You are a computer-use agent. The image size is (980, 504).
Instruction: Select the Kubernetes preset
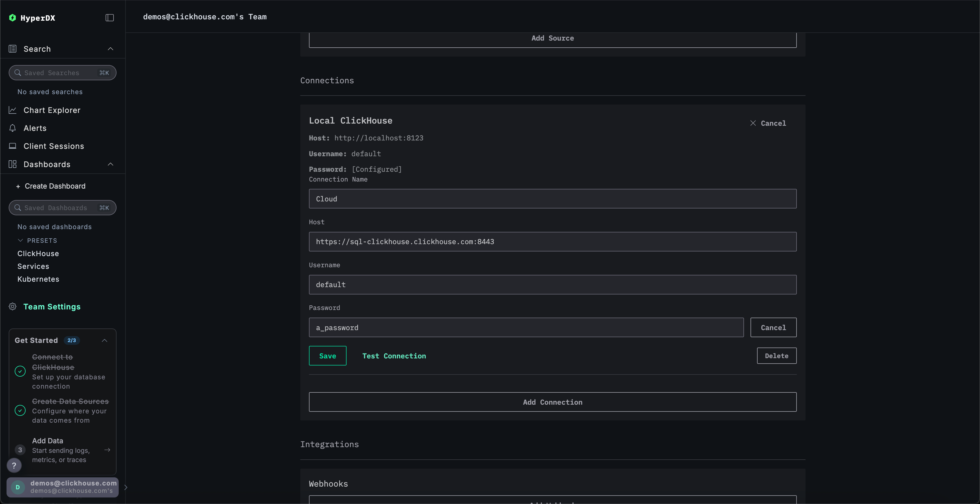point(38,279)
